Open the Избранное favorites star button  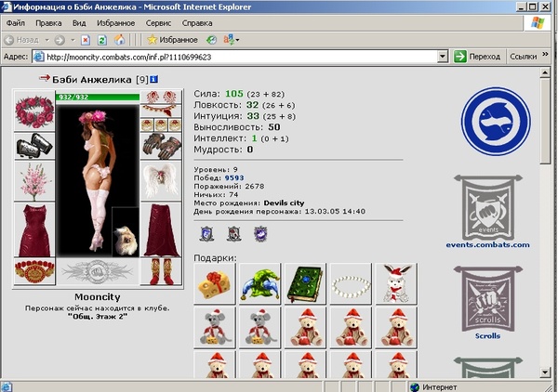173,40
